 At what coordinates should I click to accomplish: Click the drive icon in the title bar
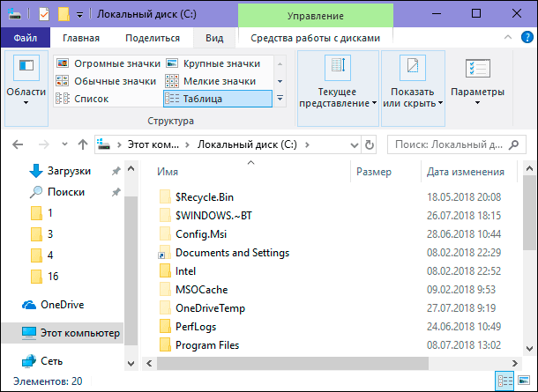pos(14,14)
